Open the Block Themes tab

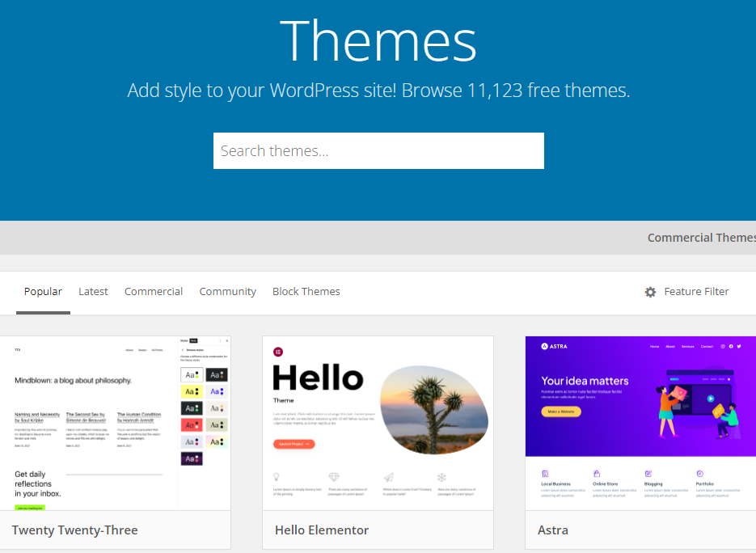tap(306, 292)
